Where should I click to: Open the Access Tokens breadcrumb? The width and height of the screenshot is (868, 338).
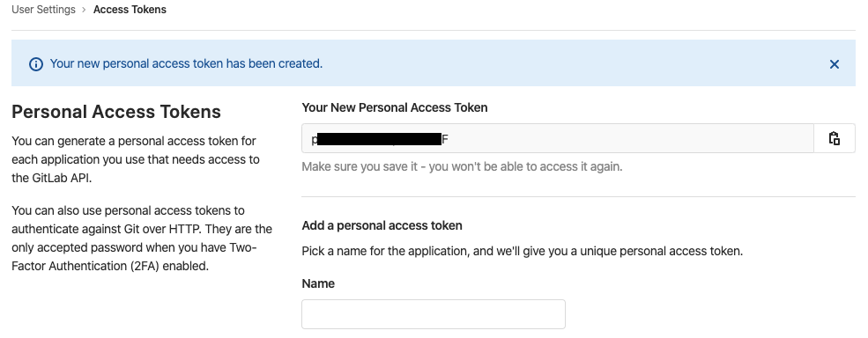(130, 10)
